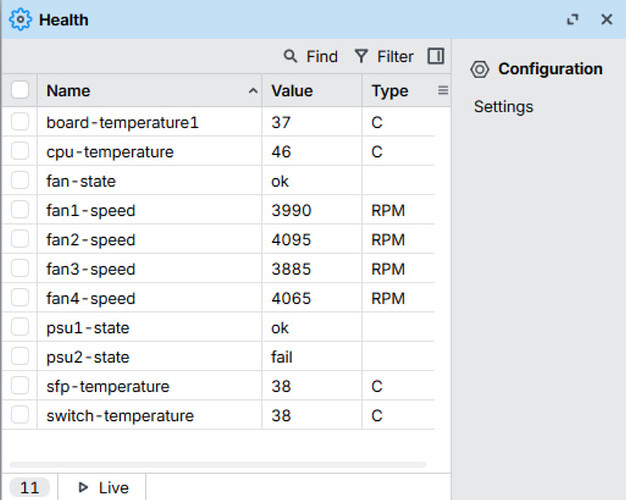The width and height of the screenshot is (626, 500).
Task: Click the Configuration section heading
Action: [550, 69]
